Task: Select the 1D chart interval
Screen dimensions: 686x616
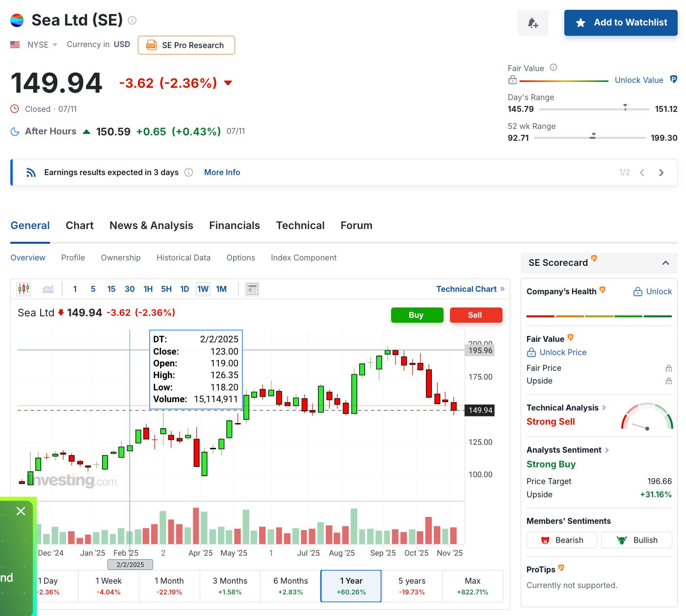Action: click(x=185, y=289)
